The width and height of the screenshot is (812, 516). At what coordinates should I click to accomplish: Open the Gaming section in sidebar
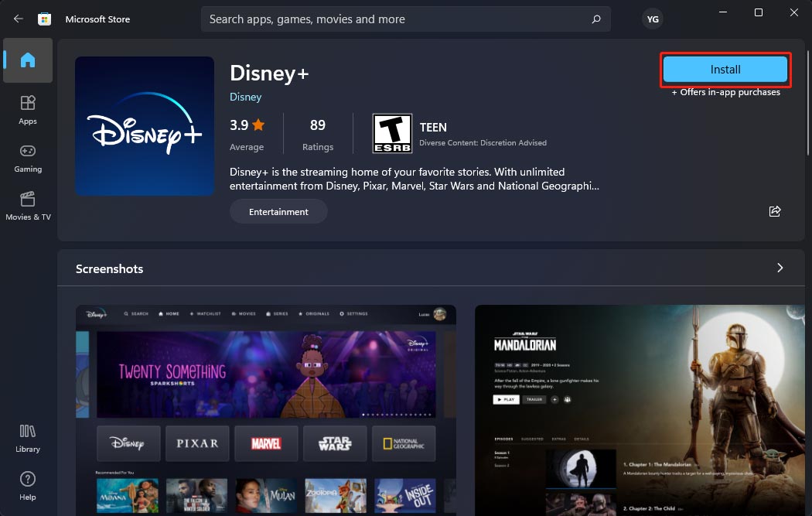tap(28, 158)
